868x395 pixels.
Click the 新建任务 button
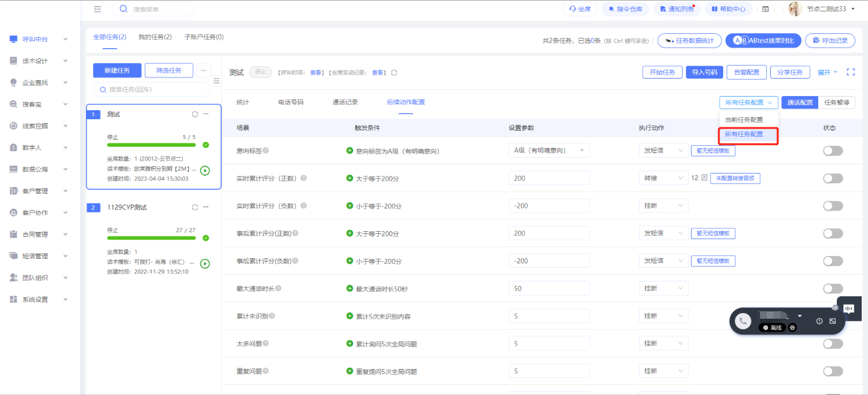point(117,70)
